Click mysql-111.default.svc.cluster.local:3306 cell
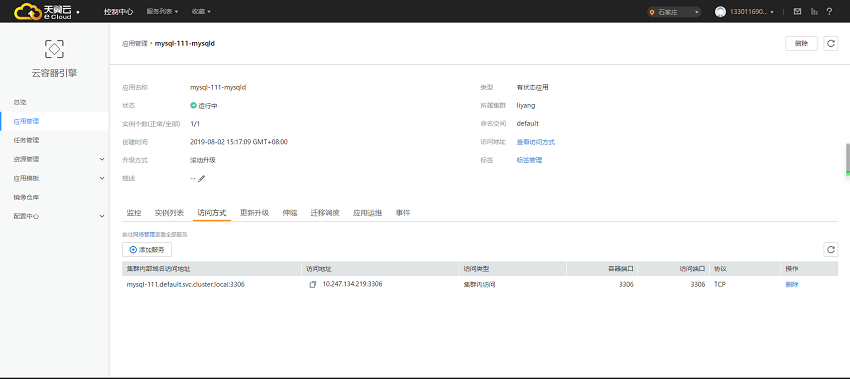 click(185, 284)
